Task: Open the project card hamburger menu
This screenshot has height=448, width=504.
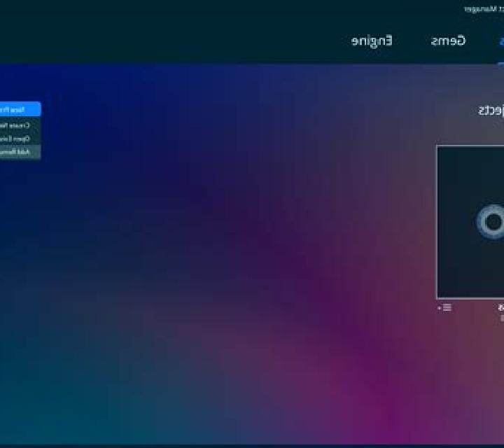Action: click(447, 307)
